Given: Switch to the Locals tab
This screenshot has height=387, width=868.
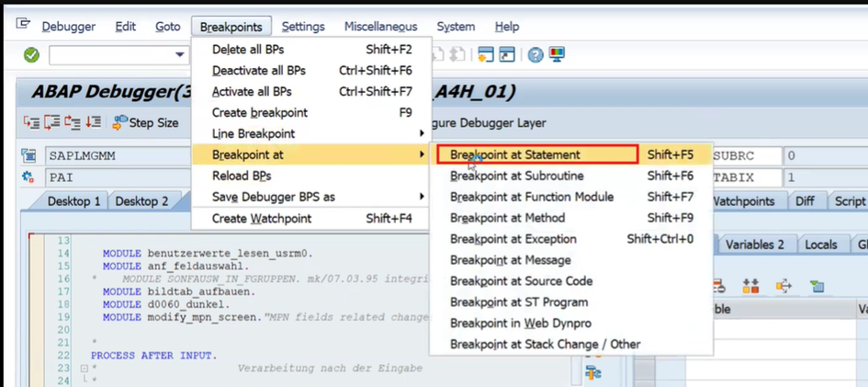Looking at the screenshot, I should 821,245.
